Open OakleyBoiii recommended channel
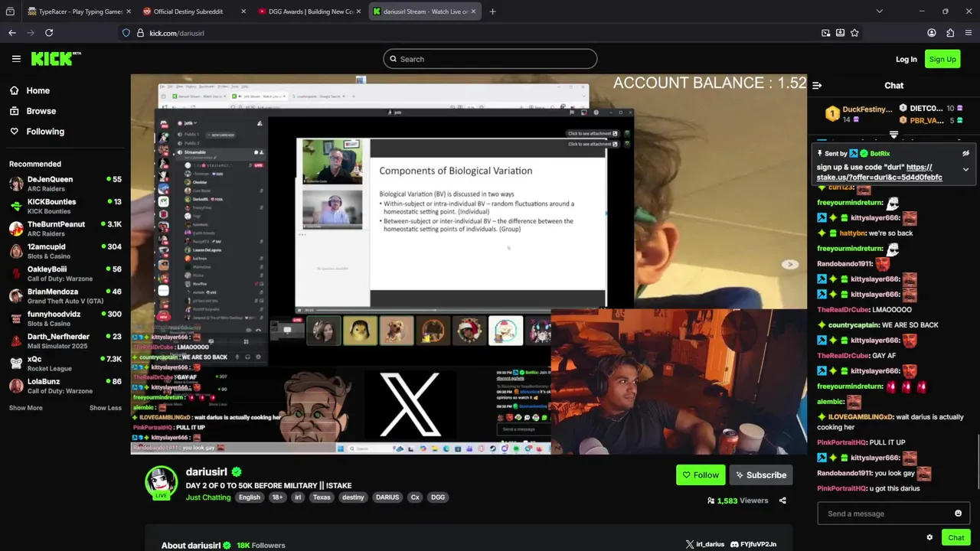 [65, 274]
